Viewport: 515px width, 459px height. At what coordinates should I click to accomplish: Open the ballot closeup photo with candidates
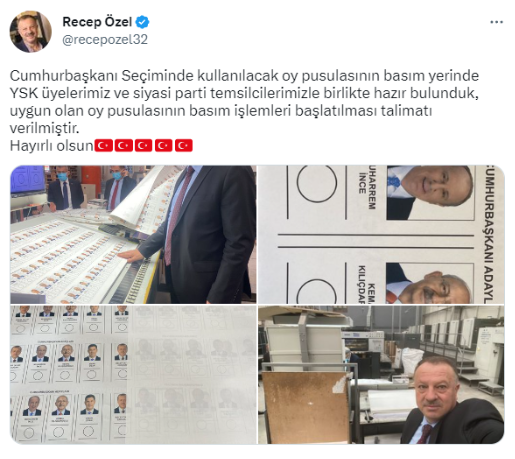click(x=381, y=234)
